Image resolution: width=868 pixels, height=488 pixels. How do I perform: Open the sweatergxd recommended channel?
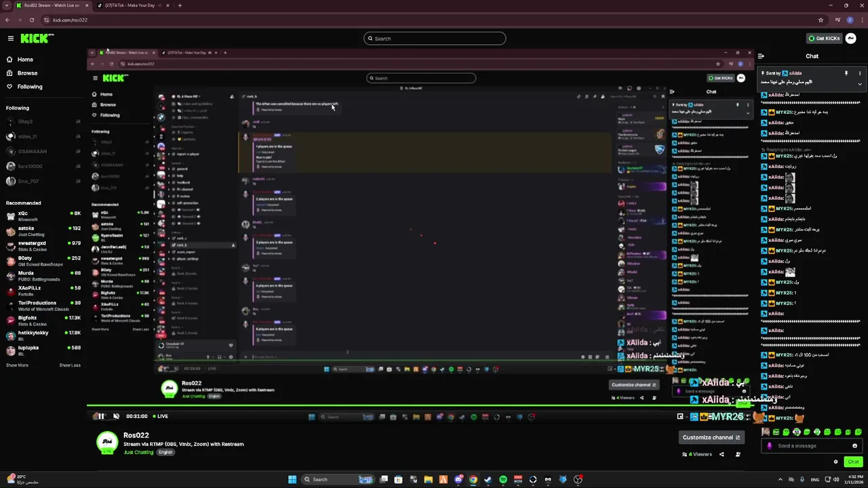point(43,246)
